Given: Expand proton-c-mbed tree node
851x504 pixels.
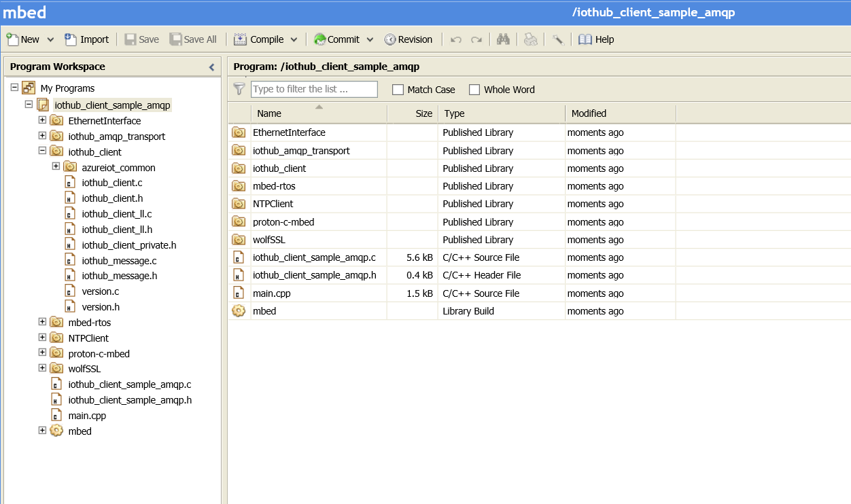Looking at the screenshot, I should [x=42, y=353].
